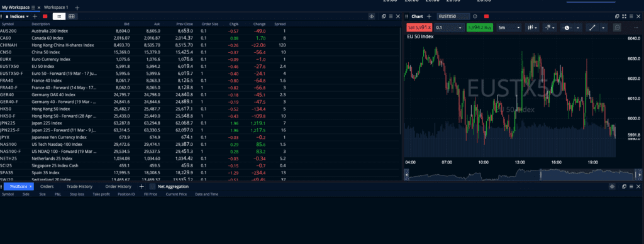Screen dimensions: 644x244
Task: Click the Sell 5,991.8 button
Action: 419,28
